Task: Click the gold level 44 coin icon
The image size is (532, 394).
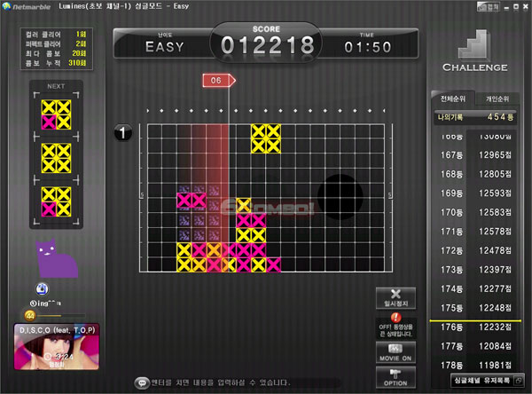Action: [29, 313]
